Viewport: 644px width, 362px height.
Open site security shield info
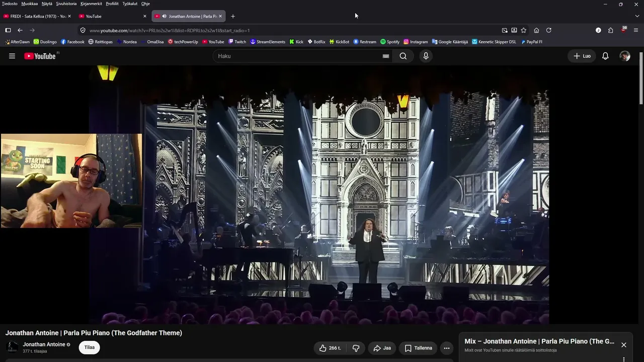83,30
